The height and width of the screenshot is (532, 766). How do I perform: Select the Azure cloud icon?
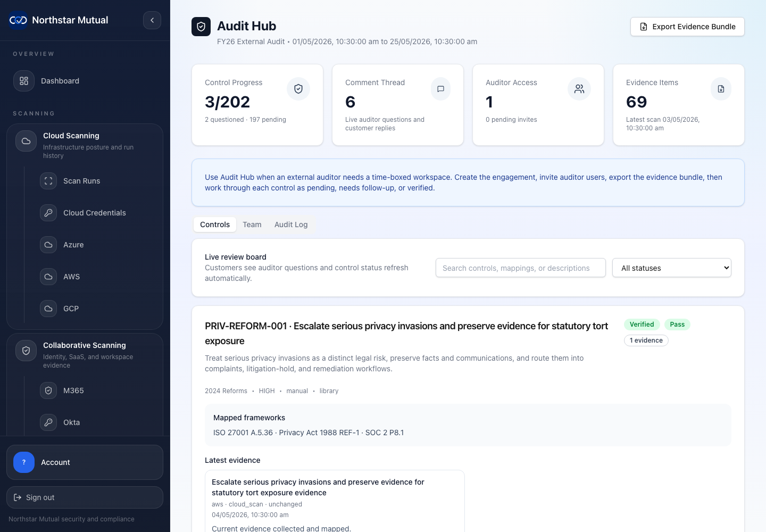pyautogui.click(x=48, y=245)
